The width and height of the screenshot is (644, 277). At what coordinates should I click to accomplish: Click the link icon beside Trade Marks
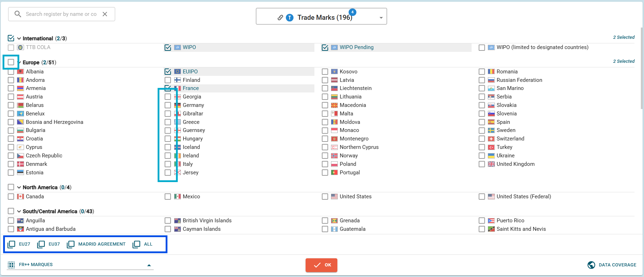pyautogui.click(x=280, y=18)
